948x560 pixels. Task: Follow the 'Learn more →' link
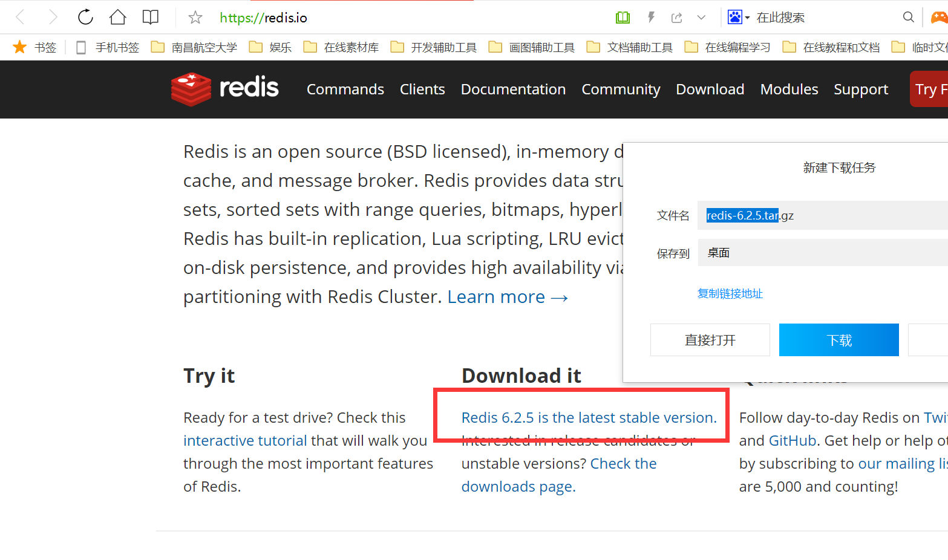coord(508,297)
